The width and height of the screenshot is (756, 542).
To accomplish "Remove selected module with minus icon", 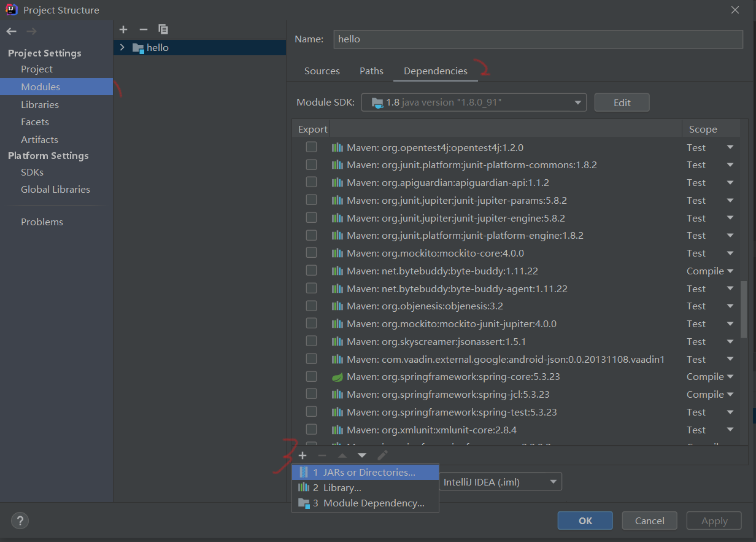I will click(144, 29).
